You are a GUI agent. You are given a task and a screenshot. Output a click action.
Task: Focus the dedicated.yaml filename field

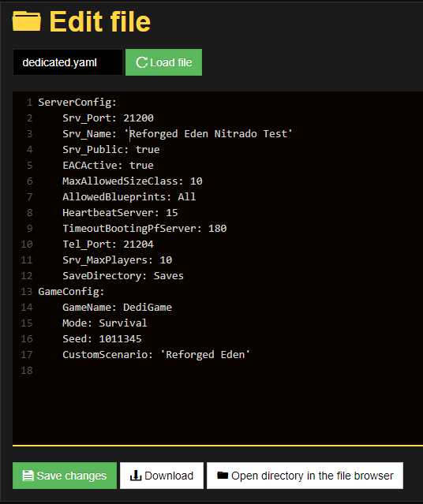(68, 62)
